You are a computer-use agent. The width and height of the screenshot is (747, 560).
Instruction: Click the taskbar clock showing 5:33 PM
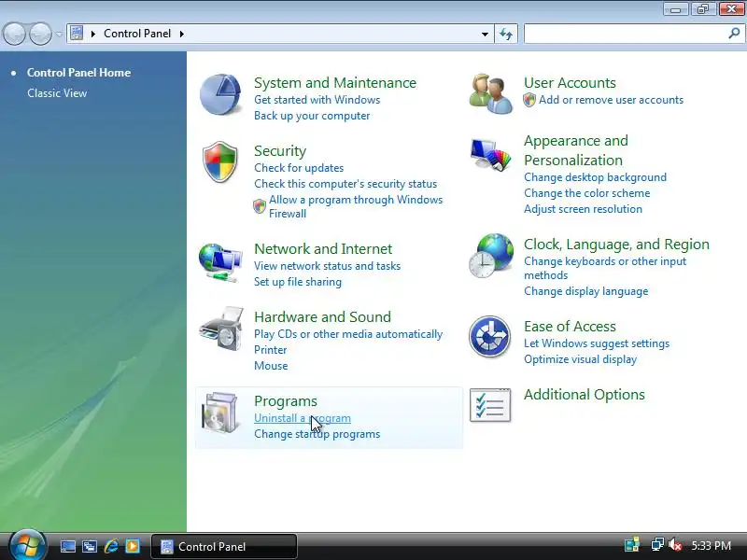tap(711, 546)
